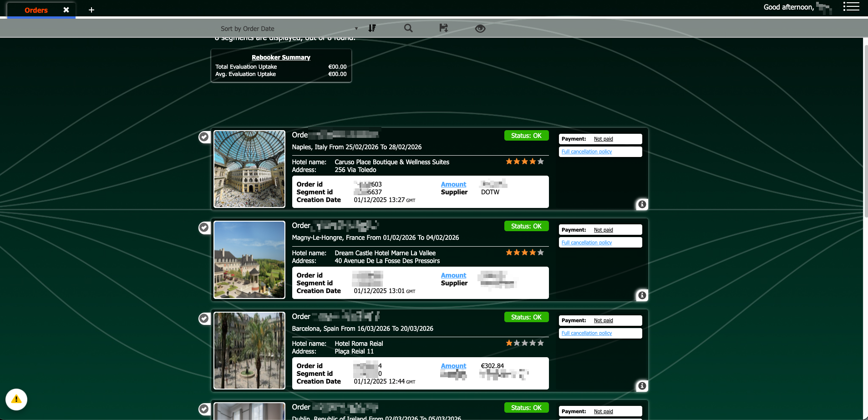Click the amount "€302.84"
This screenshot has height=420, width=868.
[492, 366]
